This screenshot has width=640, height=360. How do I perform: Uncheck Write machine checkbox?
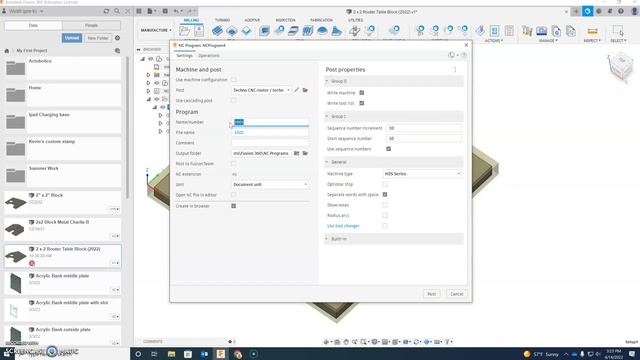pyautogui.click(x=362, y=93)
